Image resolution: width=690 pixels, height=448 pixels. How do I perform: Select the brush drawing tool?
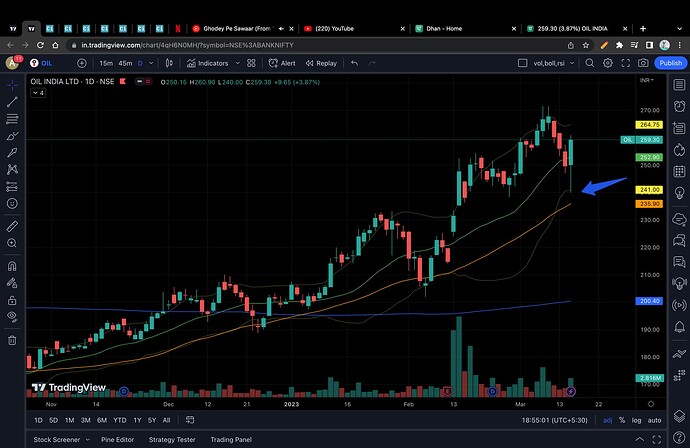pyautogui.click(x=12, y=134)
